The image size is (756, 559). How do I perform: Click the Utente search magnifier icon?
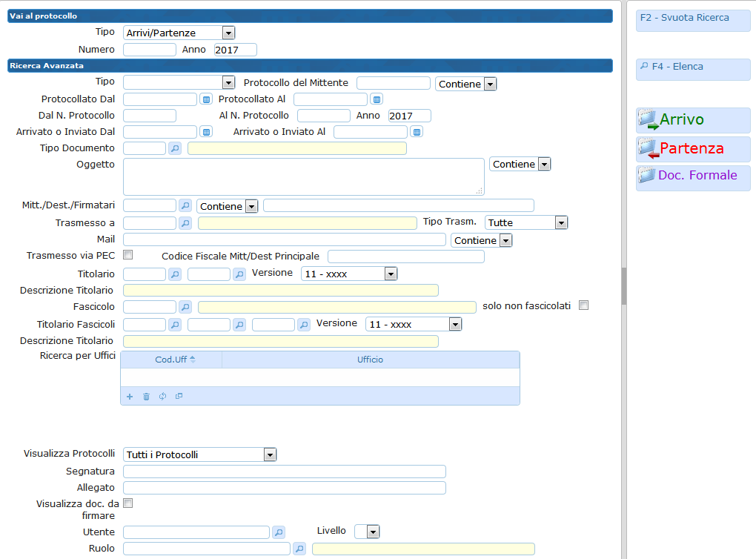point(279,532)
